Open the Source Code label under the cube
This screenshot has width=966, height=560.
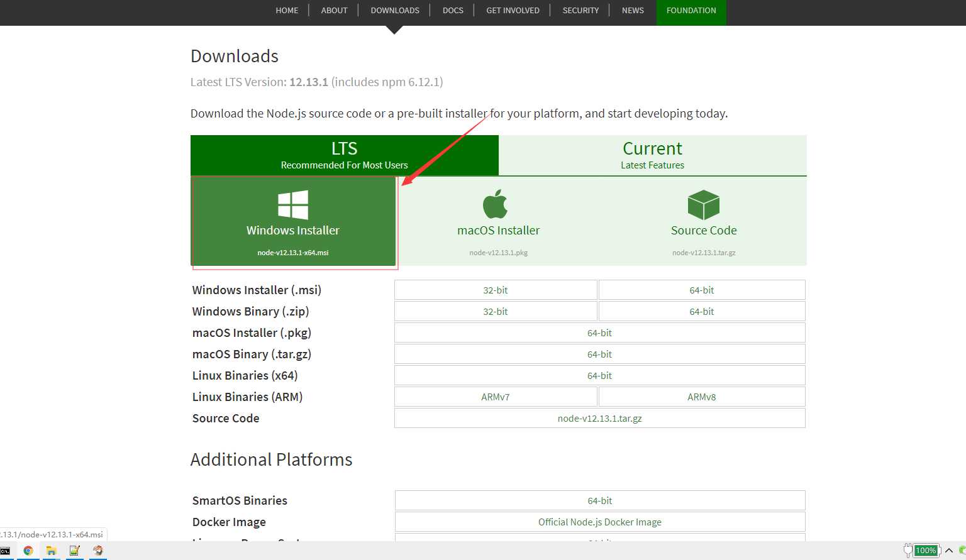coord(704,231)
